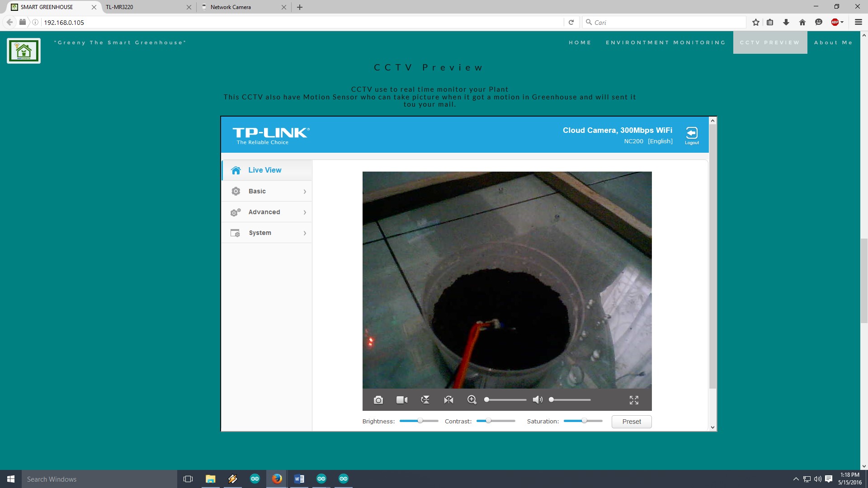
Task: Take a snapshot with the camera icon
Action: (378, 400)
